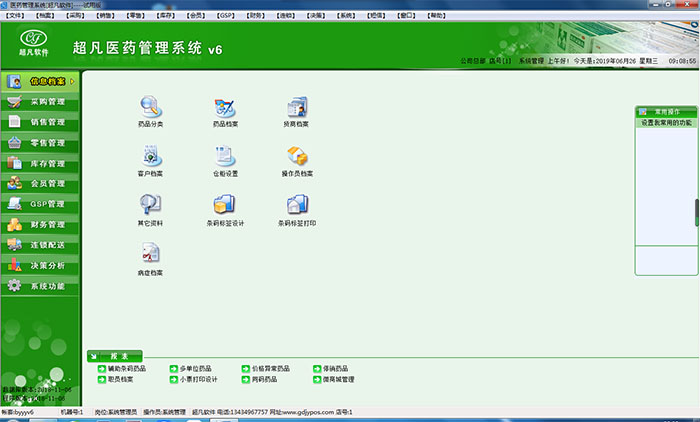Open the 停销药品 report link
The image size is (700, 422).
click(331, 368)
